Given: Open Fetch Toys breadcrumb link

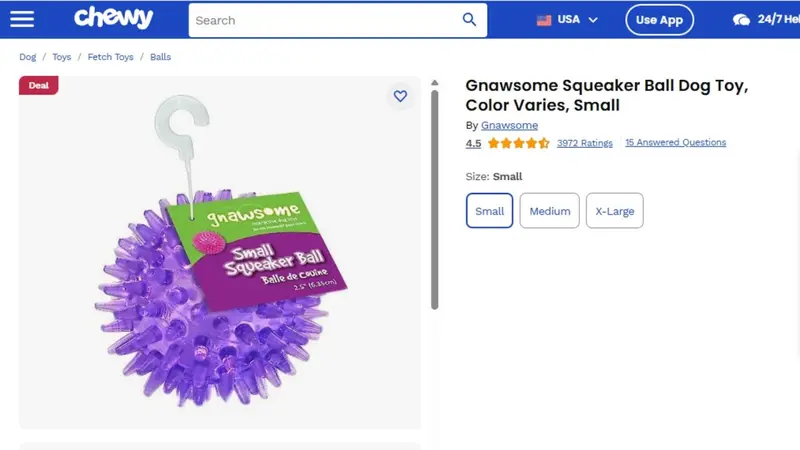Looking at the screenshot, I should [110, 57].
